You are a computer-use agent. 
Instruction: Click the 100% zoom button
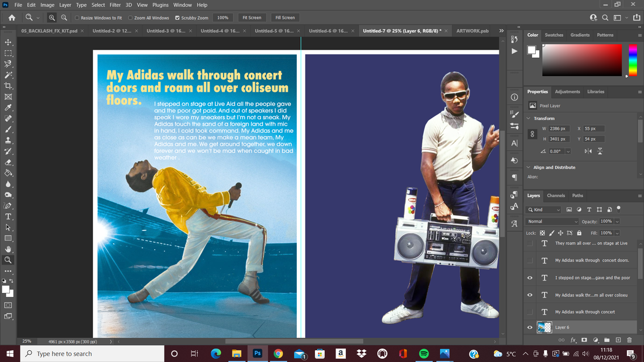[222, 18]
